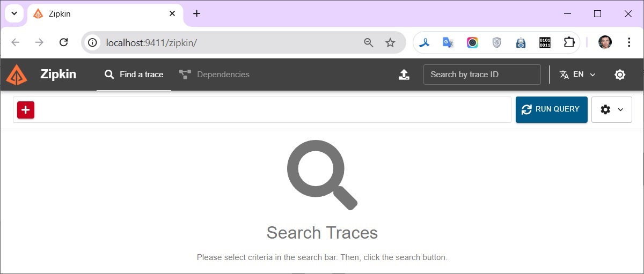The height and width of the screenshot is (274, 644).
Task: Click the user profile avatar
Action: [x=605, y=42]
